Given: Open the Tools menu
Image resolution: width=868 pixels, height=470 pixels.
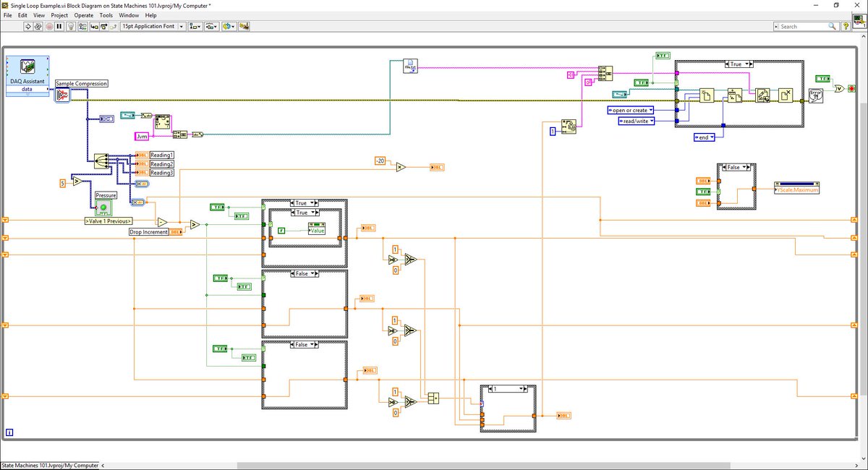Looking at the screenshot, I should [106, 14].
